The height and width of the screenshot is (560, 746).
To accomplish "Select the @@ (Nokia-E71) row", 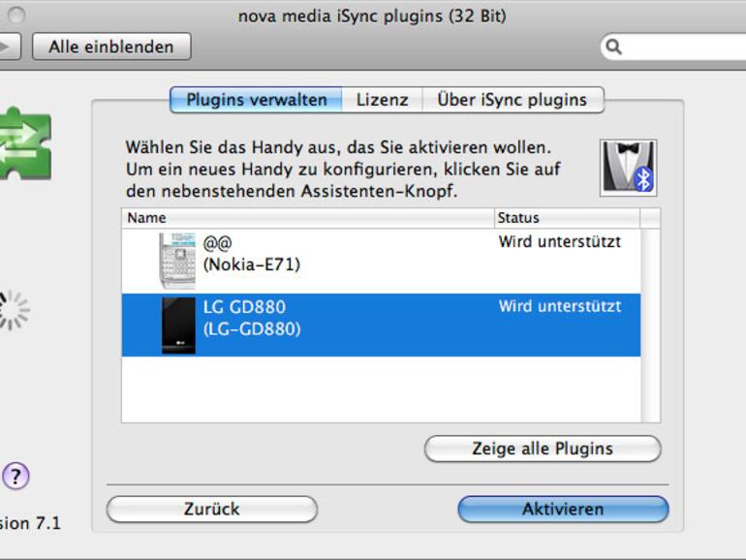I will click(381, 262).
